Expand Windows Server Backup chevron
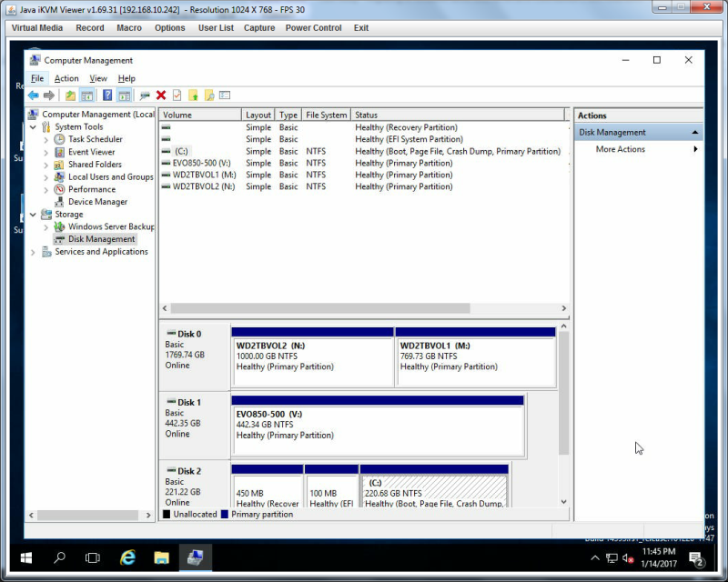728x582 pixels. point(46,227)
